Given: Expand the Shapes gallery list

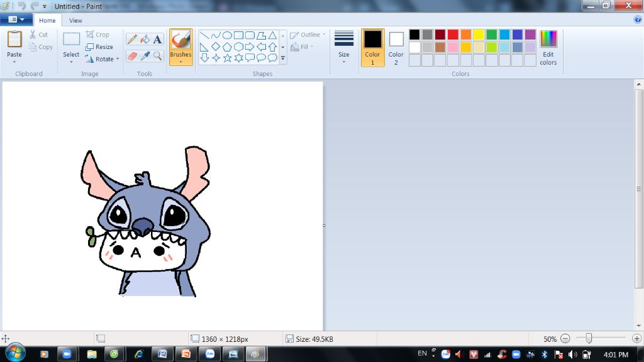Looking at the screenshot, I should 282,58.
